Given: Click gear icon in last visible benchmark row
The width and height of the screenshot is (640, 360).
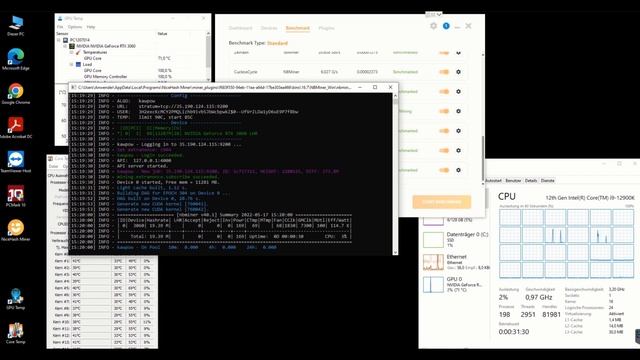Looking at the screenshot, I should click(x=458, y=170).
